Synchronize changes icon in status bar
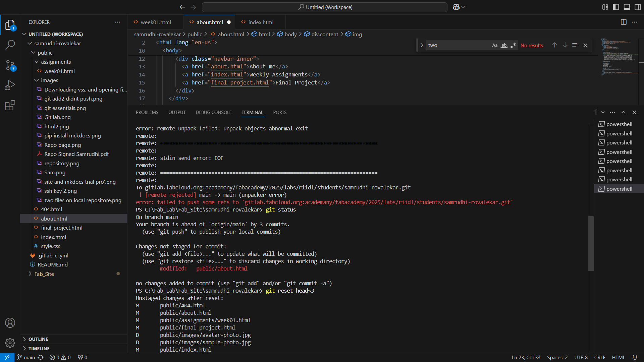 tap(41, 357)
